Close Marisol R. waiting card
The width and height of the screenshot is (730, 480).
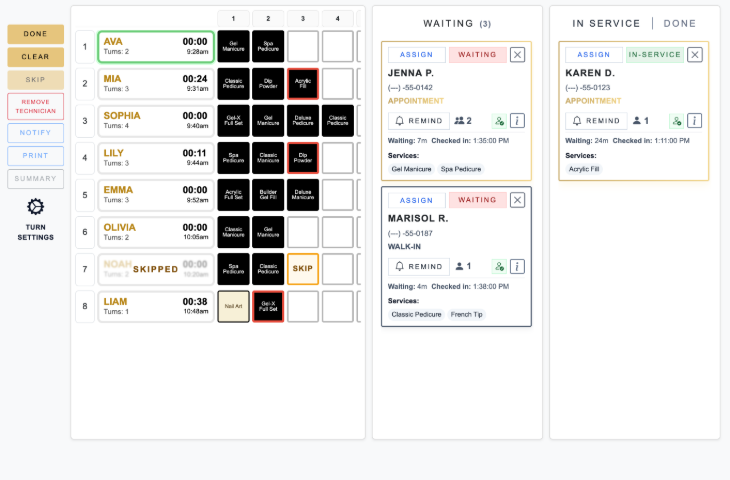[x=517, y=200]
